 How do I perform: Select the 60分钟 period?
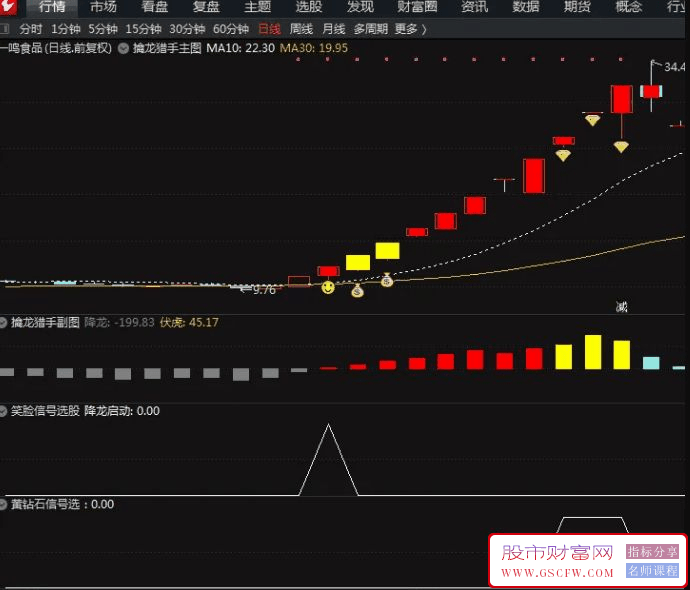point(231,29)
